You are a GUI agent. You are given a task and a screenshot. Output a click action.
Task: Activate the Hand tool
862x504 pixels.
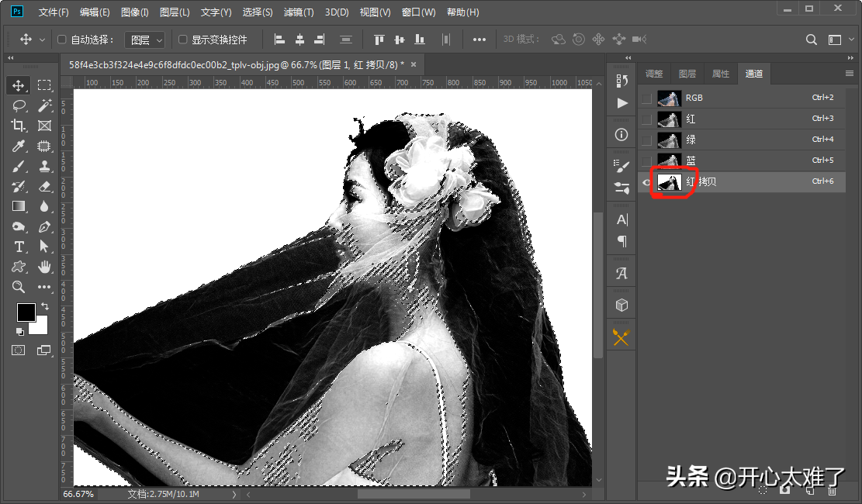[x=44, y=267]
